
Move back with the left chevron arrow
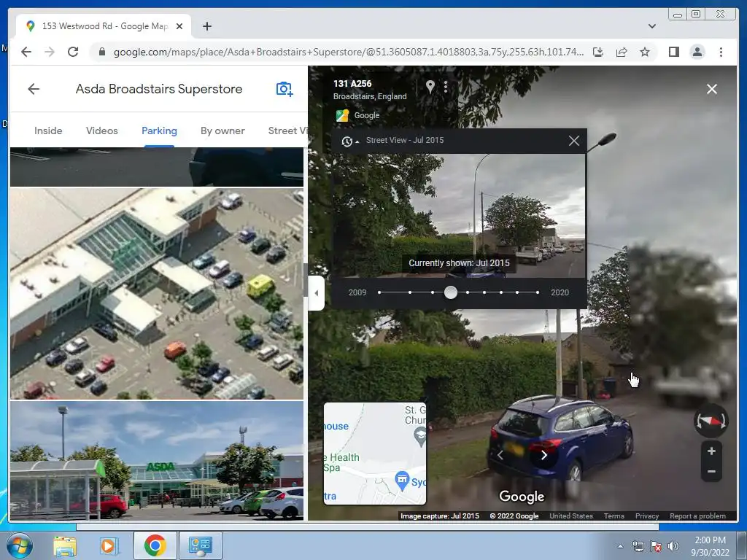[500, 455]
